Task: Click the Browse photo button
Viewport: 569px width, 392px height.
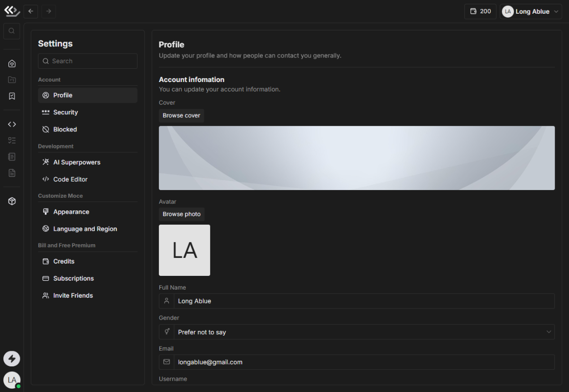Action: [182, 214]
